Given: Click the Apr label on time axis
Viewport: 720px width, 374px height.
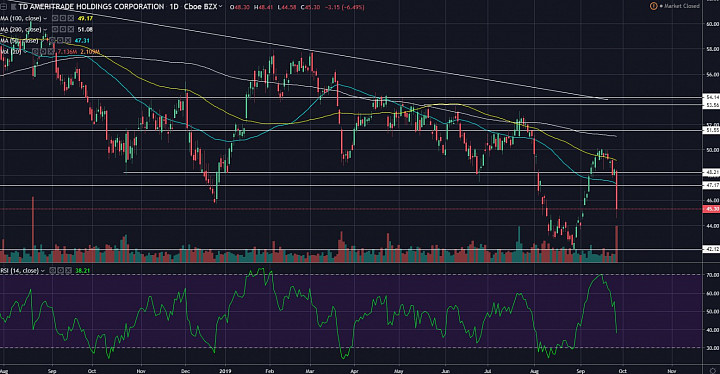Looking at the screenshot, I should click(354, 370).
